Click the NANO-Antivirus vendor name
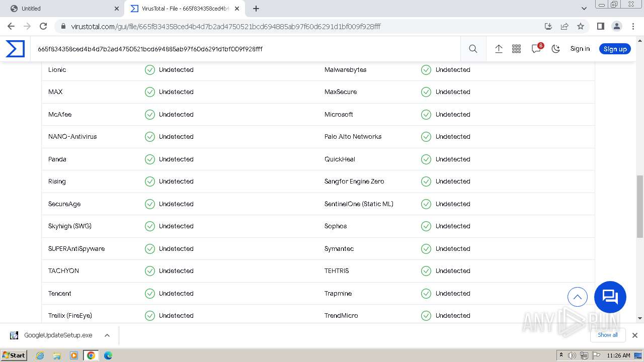Viewport: 644px width, 362px height. pyautogui.click(x=72, y=137)
